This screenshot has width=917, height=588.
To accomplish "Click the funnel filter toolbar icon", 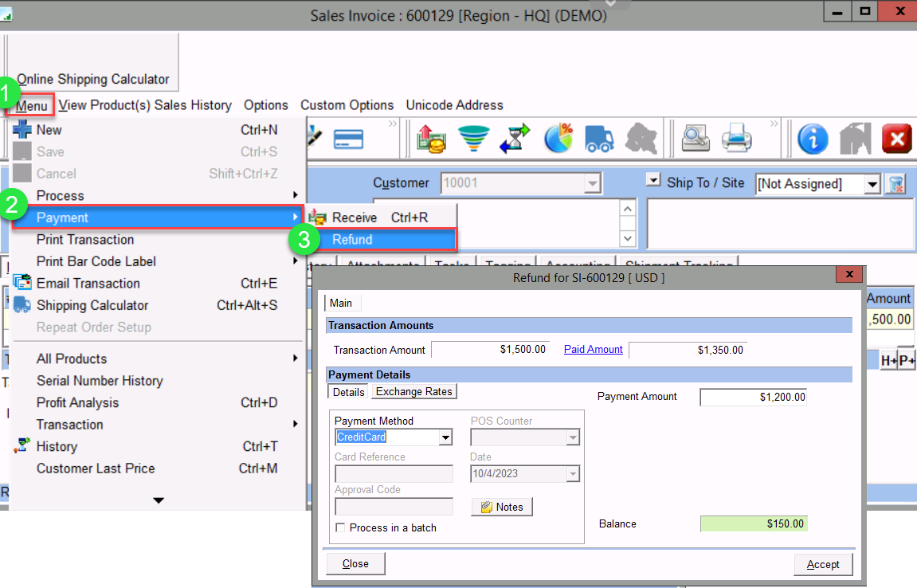I will pos(473,139).
